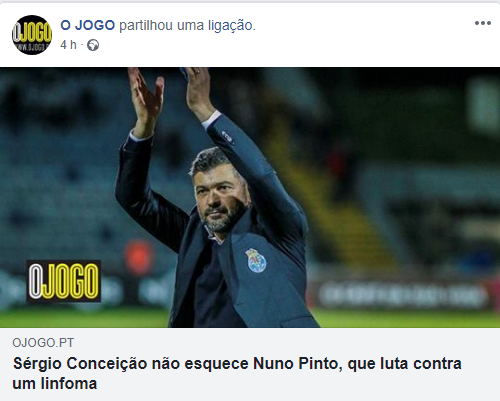The height and width of the screenshot is (401, 500).
Task: Open the post options three-dot menu
Action: pyautogui.click(x=483, y=23)
